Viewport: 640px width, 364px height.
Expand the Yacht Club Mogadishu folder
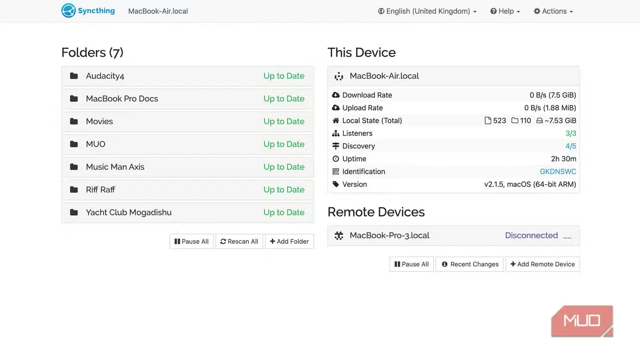click(188, 213)
